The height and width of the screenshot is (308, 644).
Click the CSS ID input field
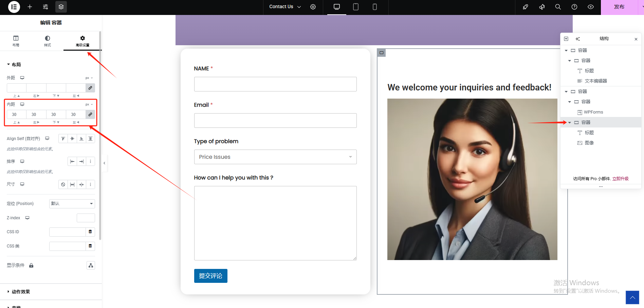(67, 232)
